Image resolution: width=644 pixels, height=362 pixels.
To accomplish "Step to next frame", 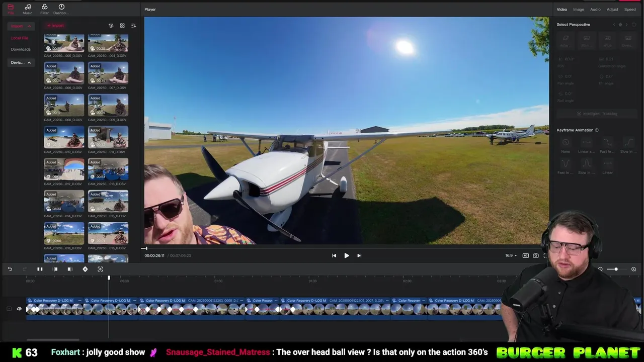I will tap(359, 255).
